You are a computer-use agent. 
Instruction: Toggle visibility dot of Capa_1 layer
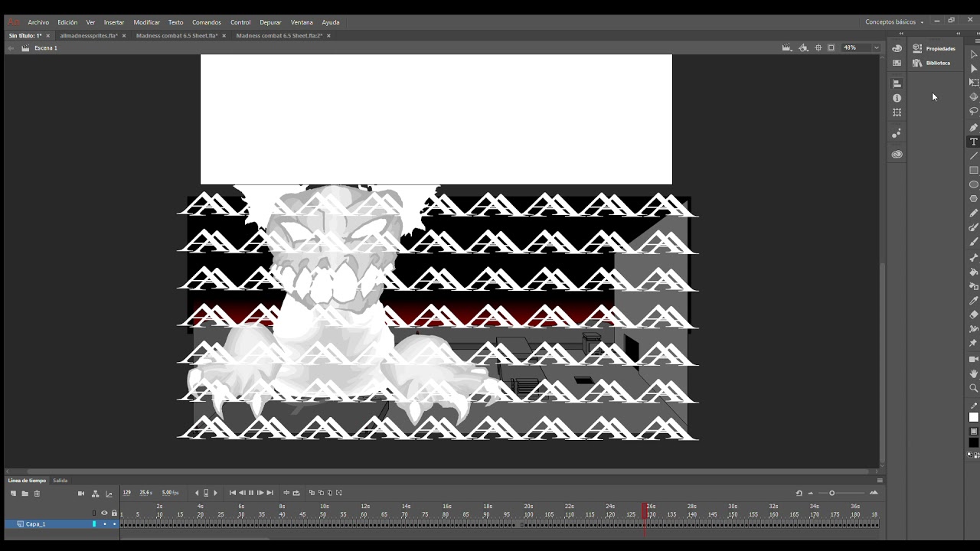tap(104, 524)
